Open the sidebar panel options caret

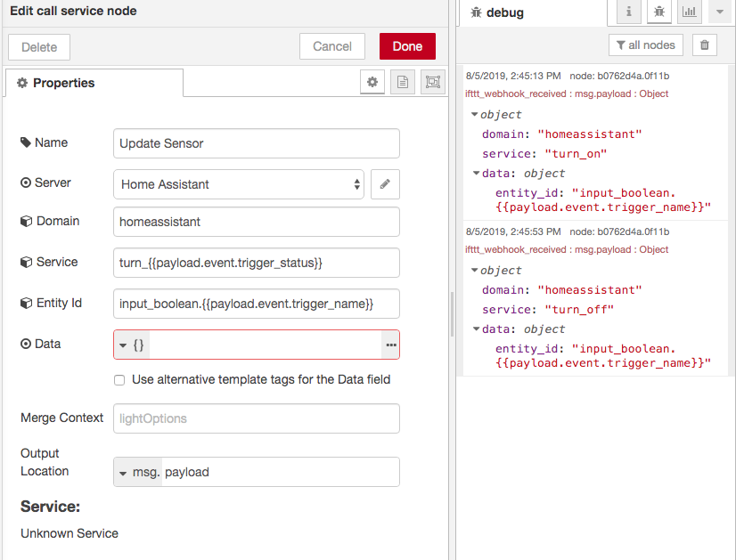[x=718, y=12]
